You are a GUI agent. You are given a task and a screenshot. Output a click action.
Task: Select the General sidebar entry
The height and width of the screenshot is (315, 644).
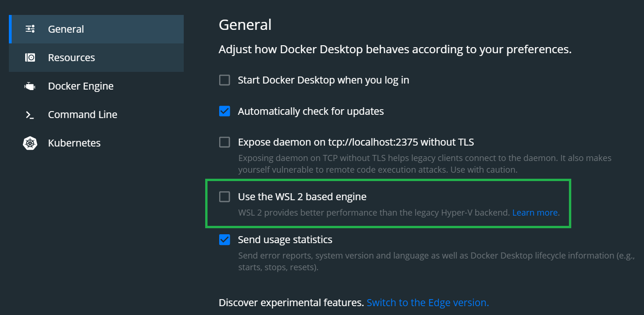click(66, 29)
